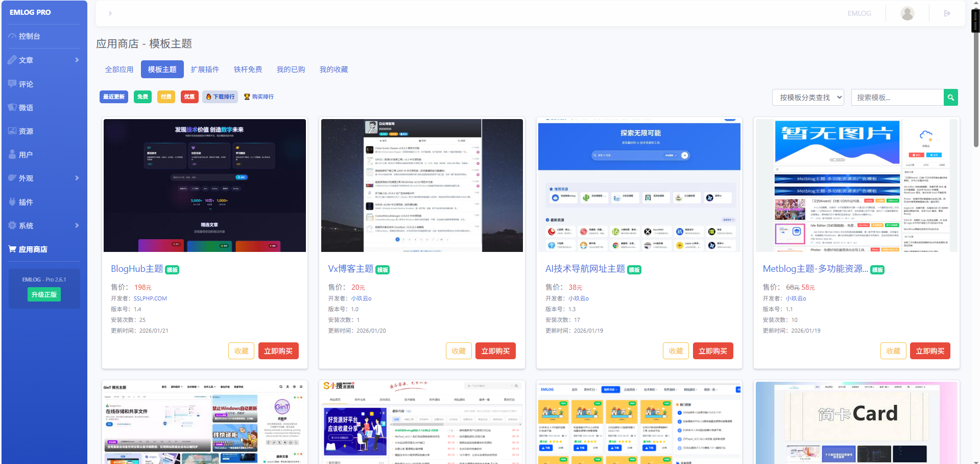980x464 pixels.
Task: Click the logout icon in top bar
Action: coord(947,13)
